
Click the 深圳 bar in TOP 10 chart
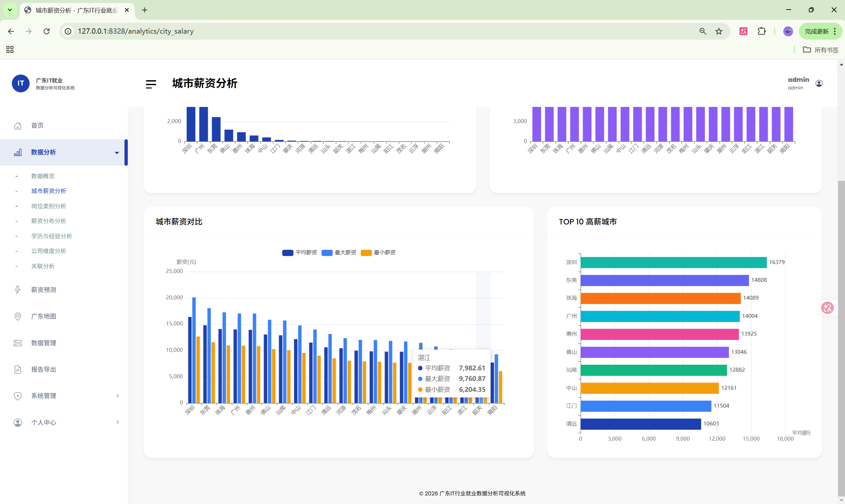point(673,262)
